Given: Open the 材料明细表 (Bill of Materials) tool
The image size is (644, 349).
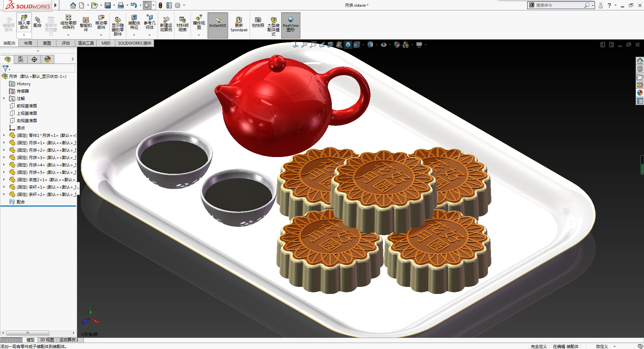Looking at the screenshot, I should (x=183, y=24).
